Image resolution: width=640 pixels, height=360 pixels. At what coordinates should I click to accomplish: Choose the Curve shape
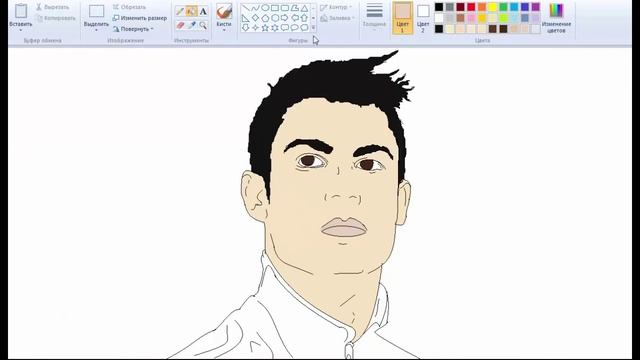tap(255, 8)
